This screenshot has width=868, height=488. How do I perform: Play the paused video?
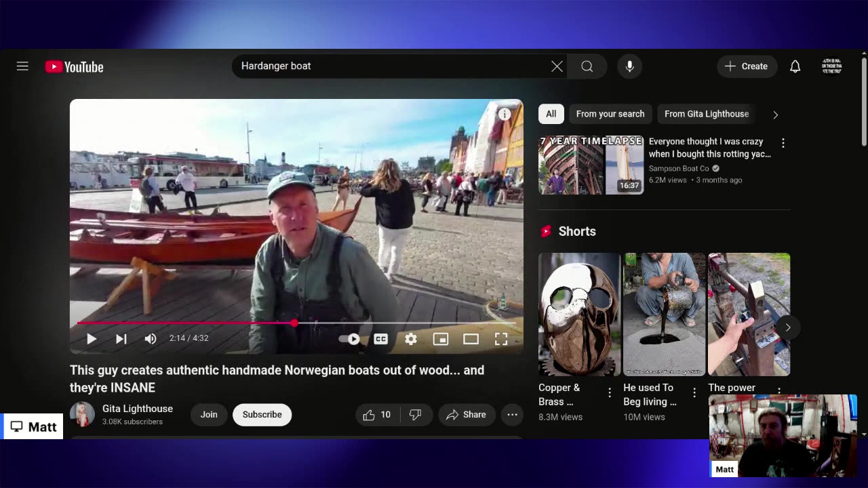pyautogui.click(x=92, y=339)
